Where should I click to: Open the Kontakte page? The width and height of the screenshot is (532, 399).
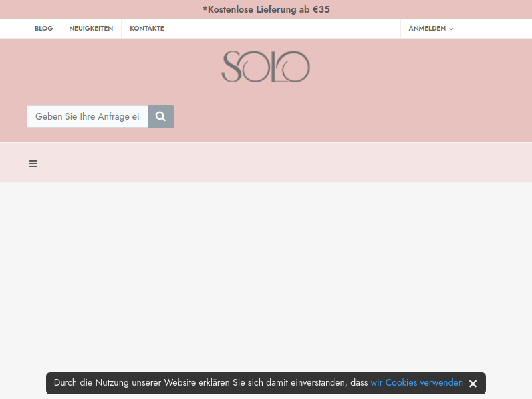(x=147, y=29)
